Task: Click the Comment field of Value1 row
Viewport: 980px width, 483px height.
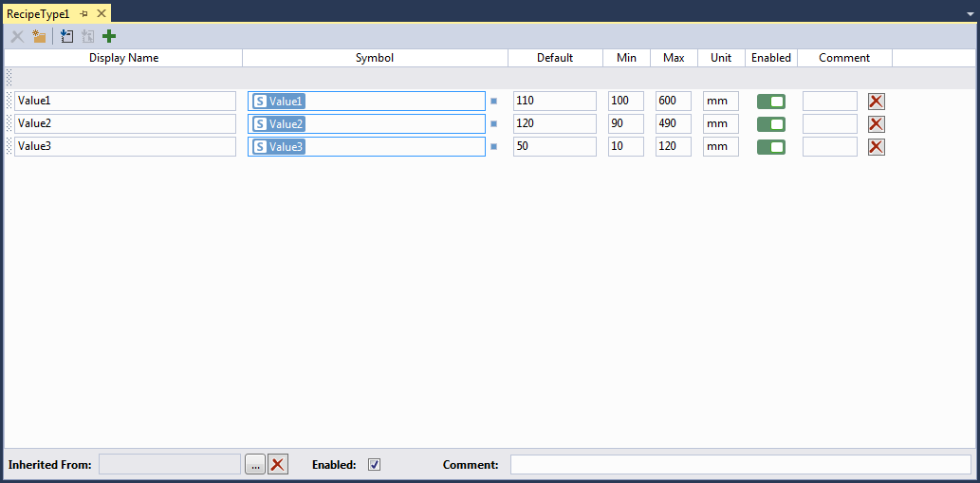Action: [830, 102]
